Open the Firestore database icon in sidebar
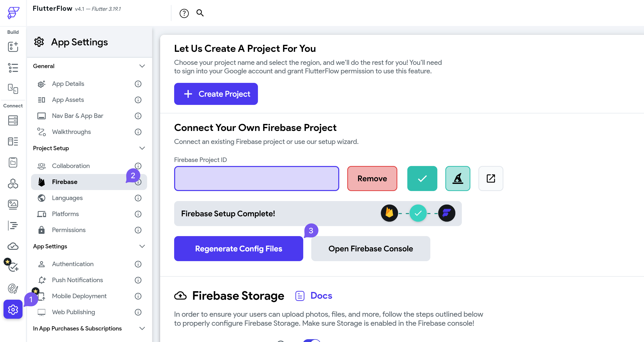 click(13, 120)
